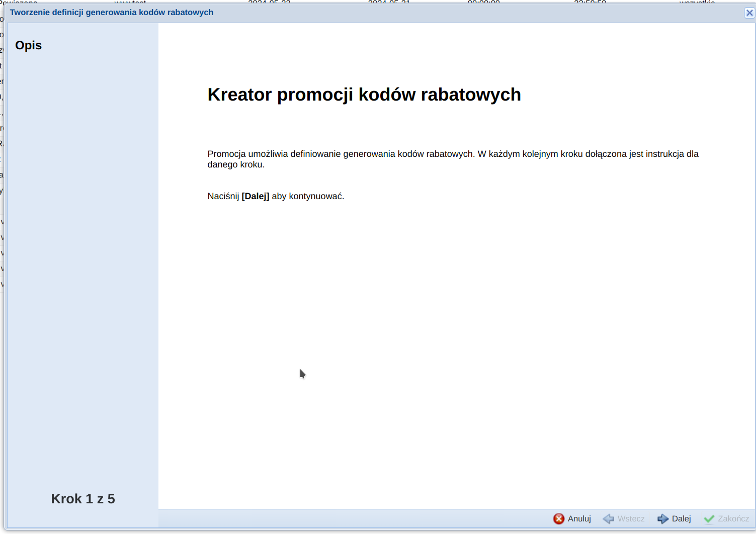Viewport: 756px width, 534px height.
Task: Click the blue right arrow icon
Action: tap(663, 518)
